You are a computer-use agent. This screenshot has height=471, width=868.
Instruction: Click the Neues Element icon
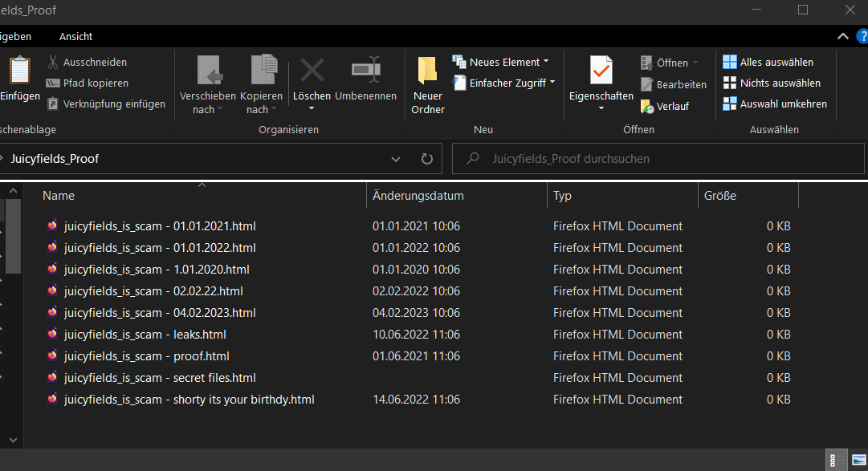tap(459, 62)
